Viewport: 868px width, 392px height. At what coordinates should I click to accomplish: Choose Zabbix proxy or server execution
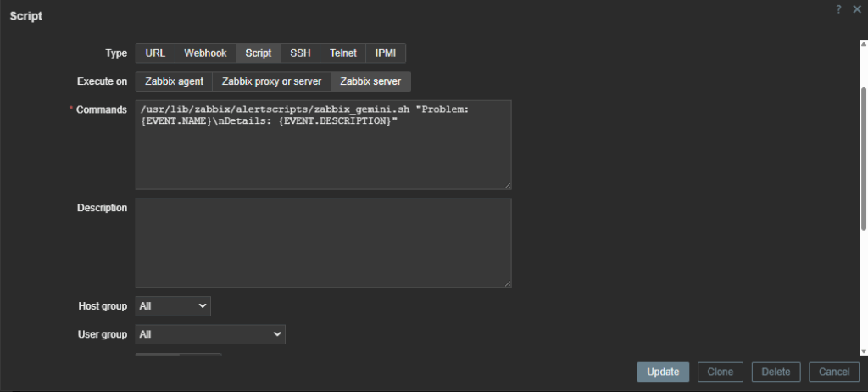click(271, 81)
